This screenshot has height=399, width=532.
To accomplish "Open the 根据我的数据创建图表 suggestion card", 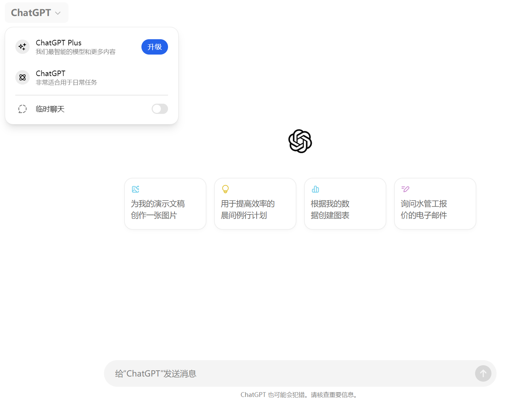I will pos(345,204).
